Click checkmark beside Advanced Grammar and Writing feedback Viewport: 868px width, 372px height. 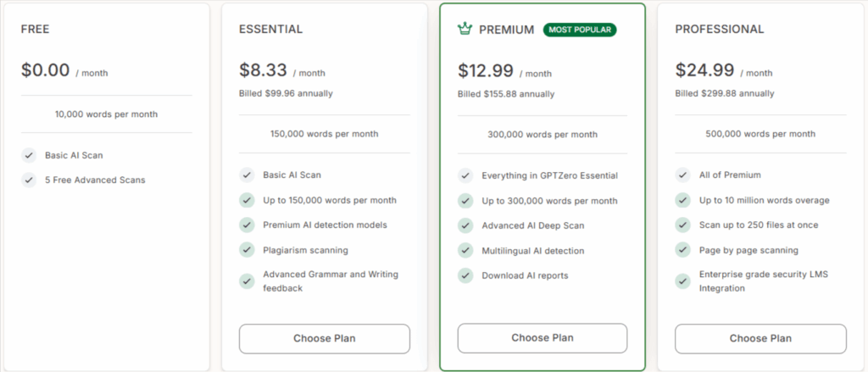click(x=247, y=280)
